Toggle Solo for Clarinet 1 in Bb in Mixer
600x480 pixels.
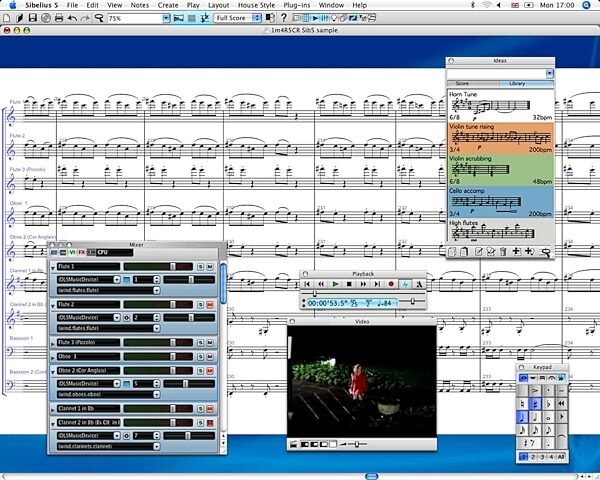pyautogui.click(x=200, y=409)
